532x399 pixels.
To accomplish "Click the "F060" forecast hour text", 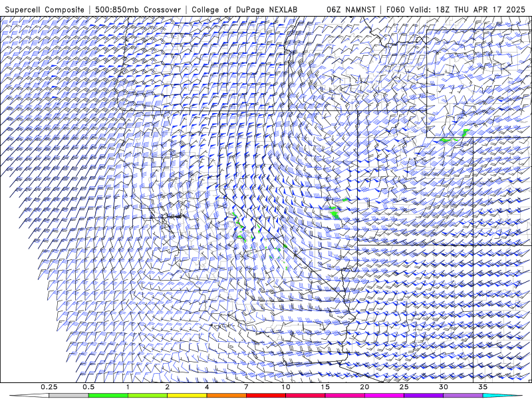I will tap(396, 9).
